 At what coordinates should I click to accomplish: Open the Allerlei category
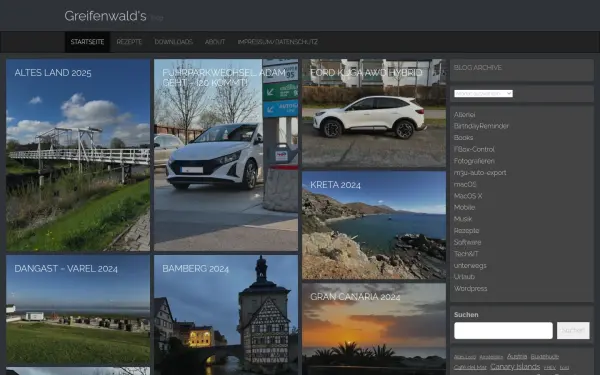[465, 114]
